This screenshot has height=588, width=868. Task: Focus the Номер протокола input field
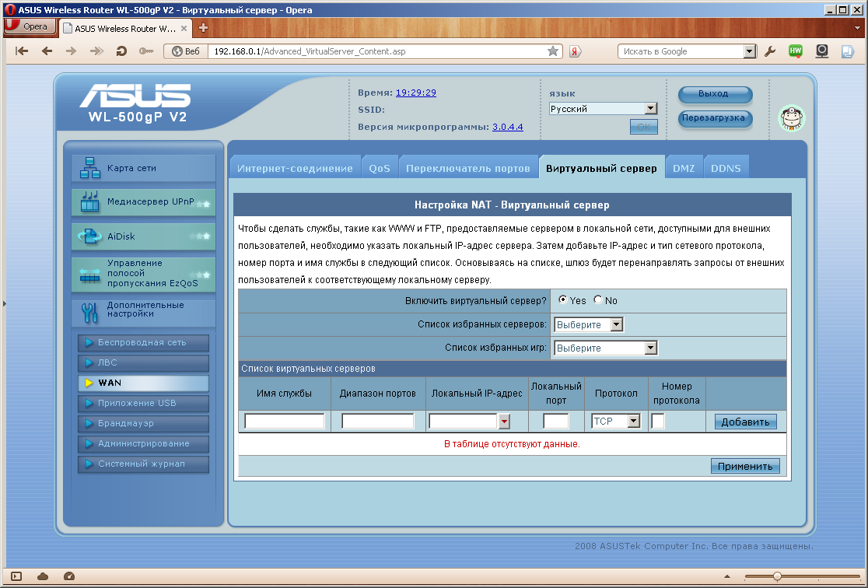658,421
